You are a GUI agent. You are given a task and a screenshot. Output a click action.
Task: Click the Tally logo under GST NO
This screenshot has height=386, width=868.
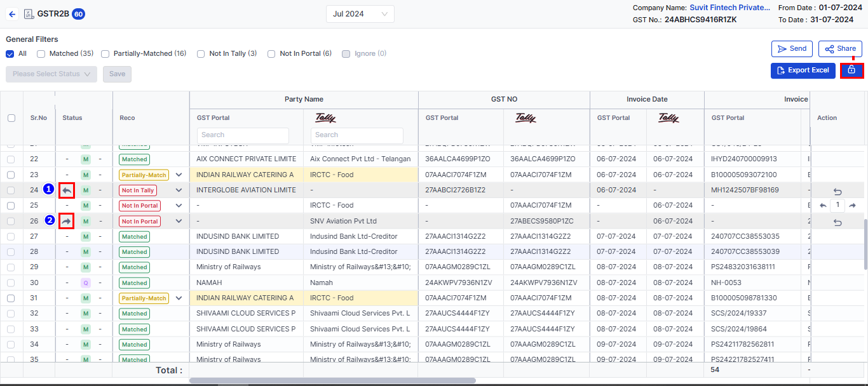pos(526,117)
